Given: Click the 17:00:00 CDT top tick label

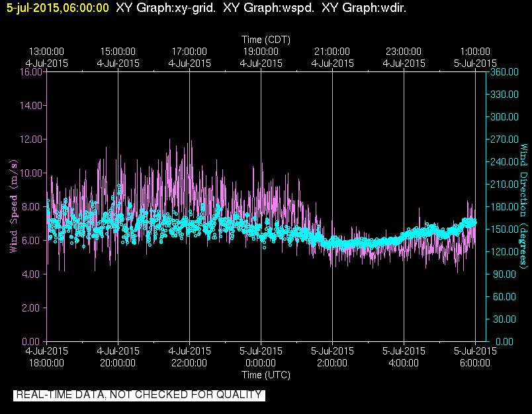Looking at the screenshot, I should 189,52.
